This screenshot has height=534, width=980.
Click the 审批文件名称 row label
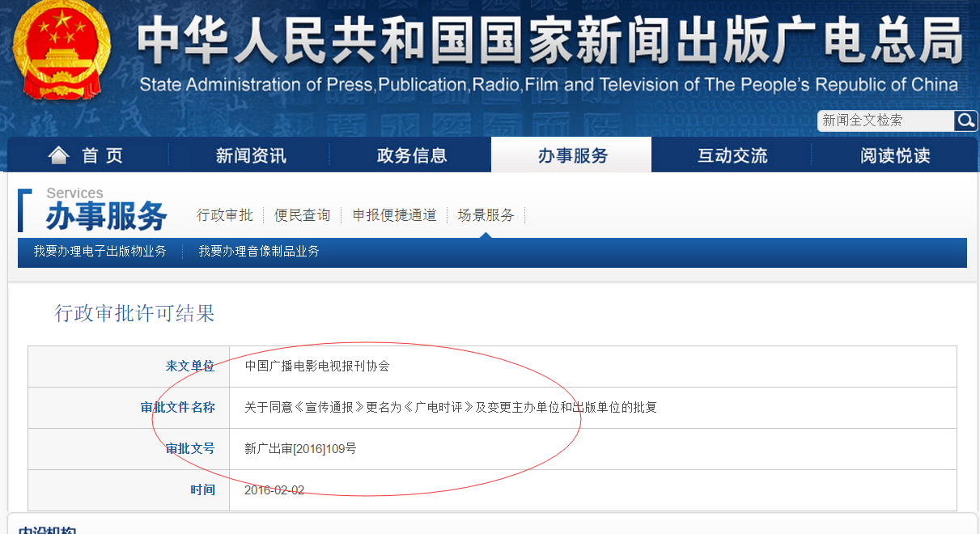click(x=178, y=408)
